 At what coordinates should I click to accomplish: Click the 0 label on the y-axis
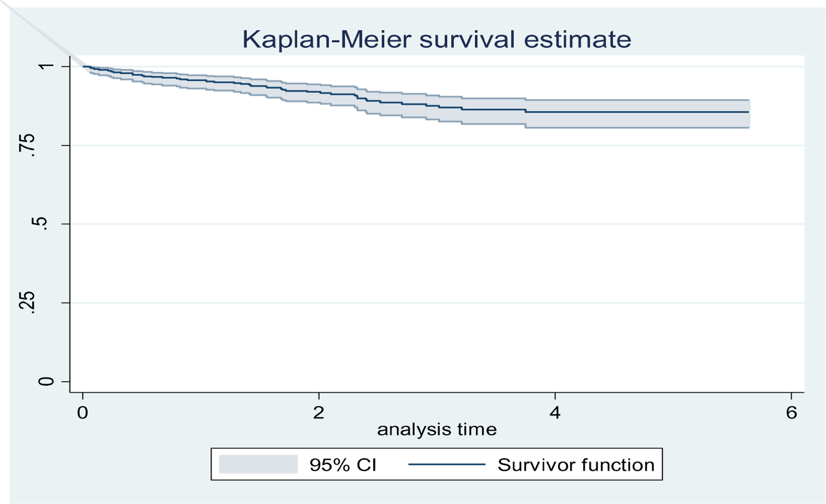pyautogui.click(x=46, y=382)
